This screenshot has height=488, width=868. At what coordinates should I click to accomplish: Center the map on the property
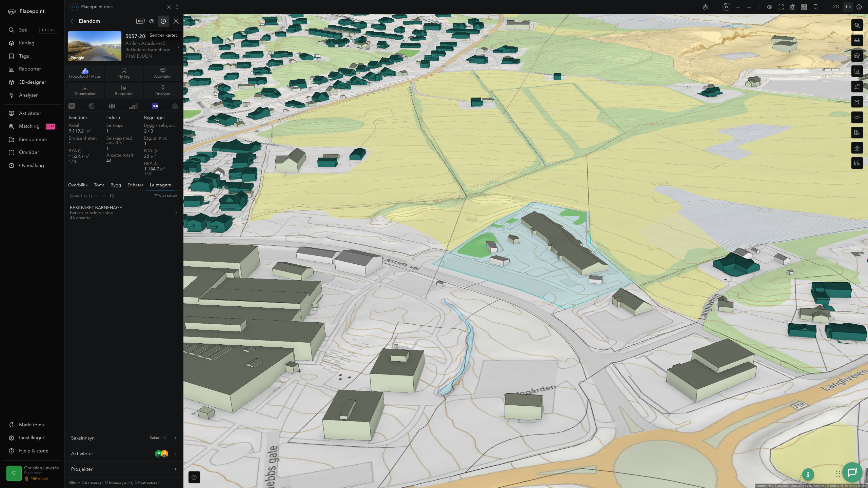coord(163,21)
